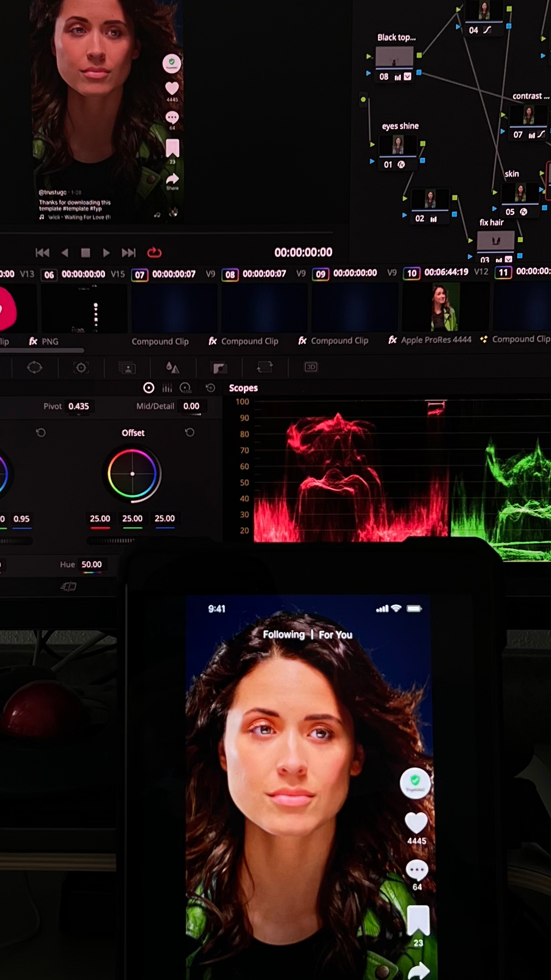Image resolution: width=551 pixels, height=980 pixels.
Task: Select the eyes shine node 01
Action: tap(398, 145)
